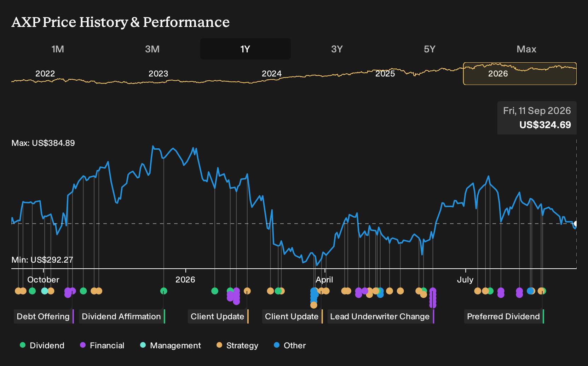The width and height of the screenshot is (588, 366).
Task: Click the July axis label
Action: (x=465, y=280)
